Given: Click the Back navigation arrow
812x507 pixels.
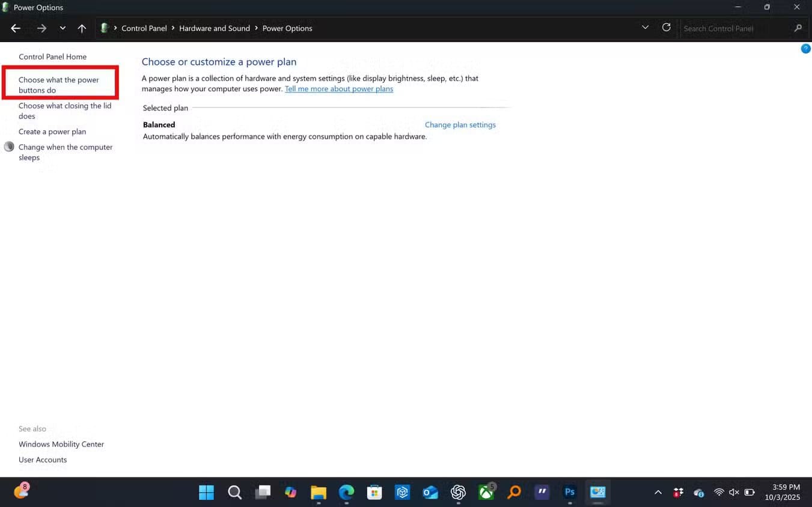Looking at the screenshot, I should [x=16, y=28].
